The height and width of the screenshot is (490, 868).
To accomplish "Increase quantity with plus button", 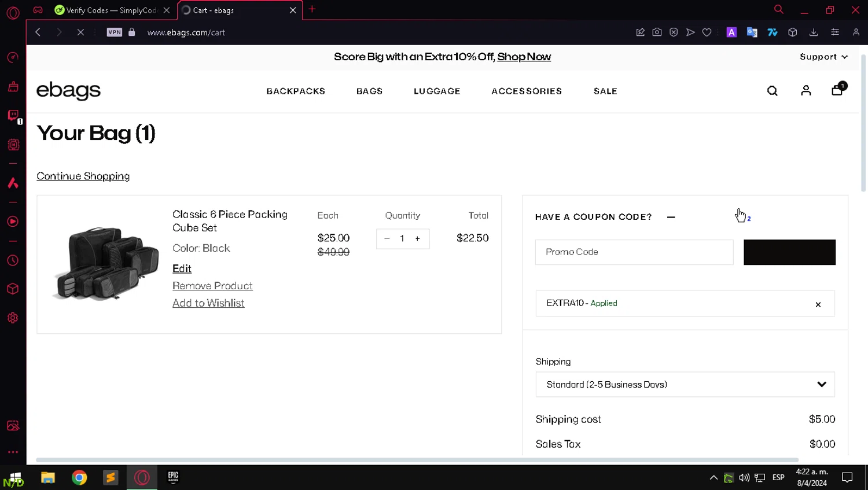I will tap(417, 238).
